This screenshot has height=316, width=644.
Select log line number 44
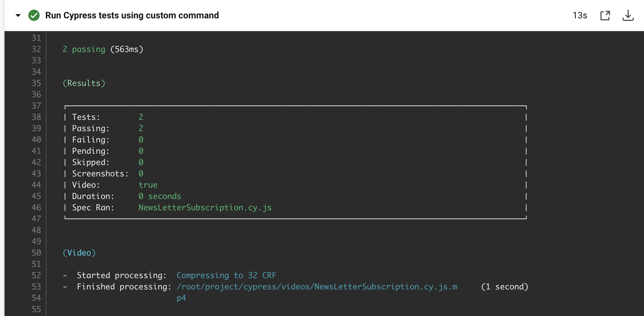coord(36,185)
